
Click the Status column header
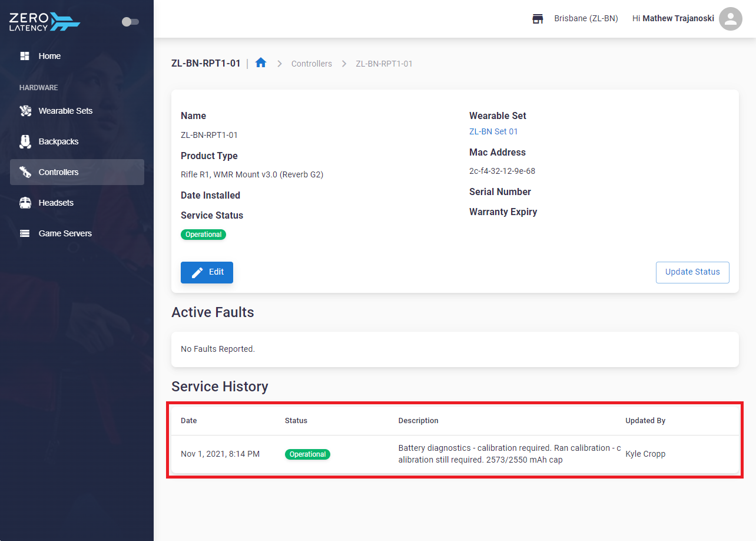pos(296,421)
